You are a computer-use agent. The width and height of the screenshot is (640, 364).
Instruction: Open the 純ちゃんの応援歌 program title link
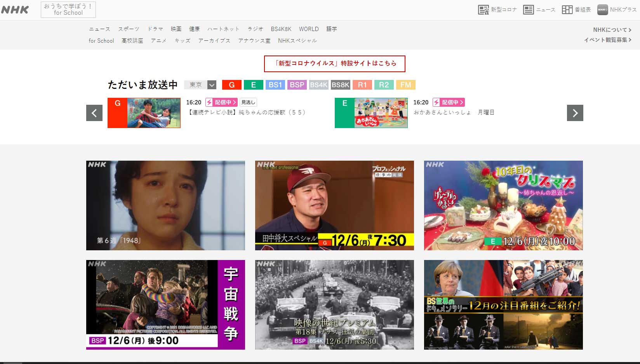click(247, 113)
